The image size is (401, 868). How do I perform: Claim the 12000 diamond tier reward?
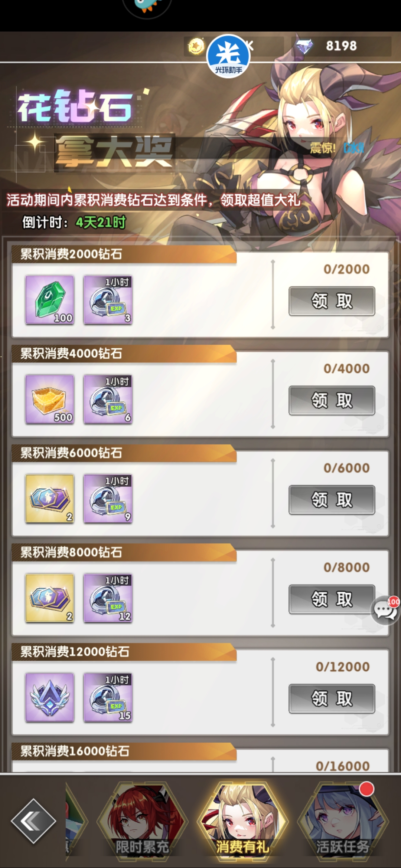[x=332, y=698]
